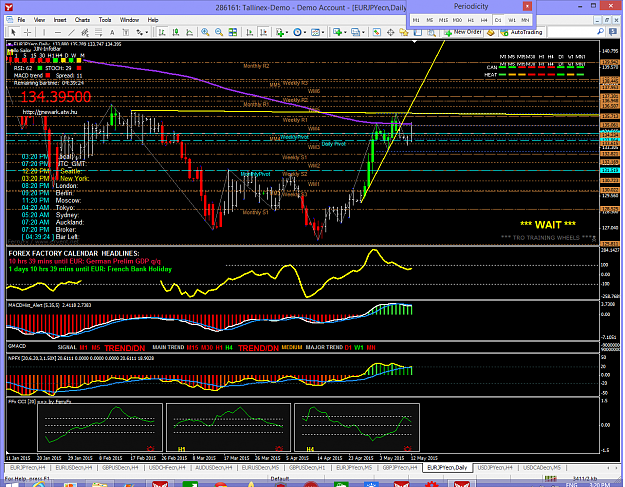This screenshot has height=487, width=625.
Task: Select the trendline drawing tool
Action: (71, 32)
